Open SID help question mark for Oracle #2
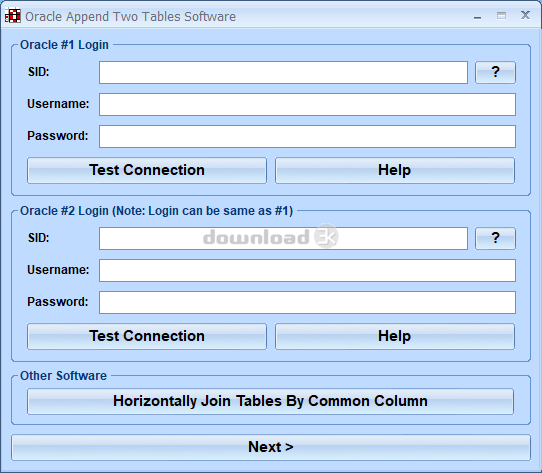Image resolution: width=542 pixels, height=473 pixels. point(495,238)
